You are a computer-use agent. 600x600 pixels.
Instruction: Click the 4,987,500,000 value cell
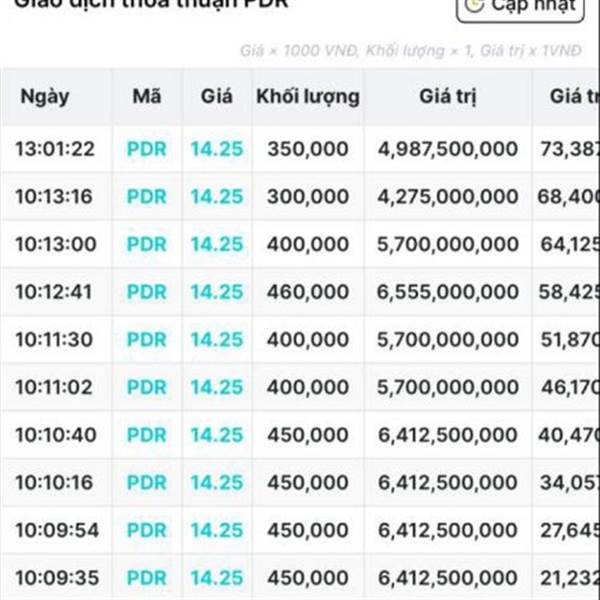[x=448, y=149]
